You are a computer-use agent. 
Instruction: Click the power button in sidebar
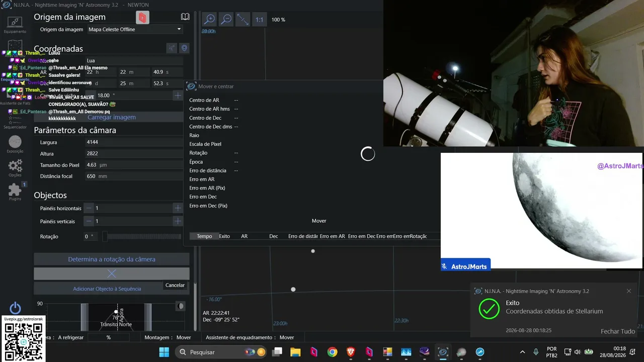tap(15, 308)
